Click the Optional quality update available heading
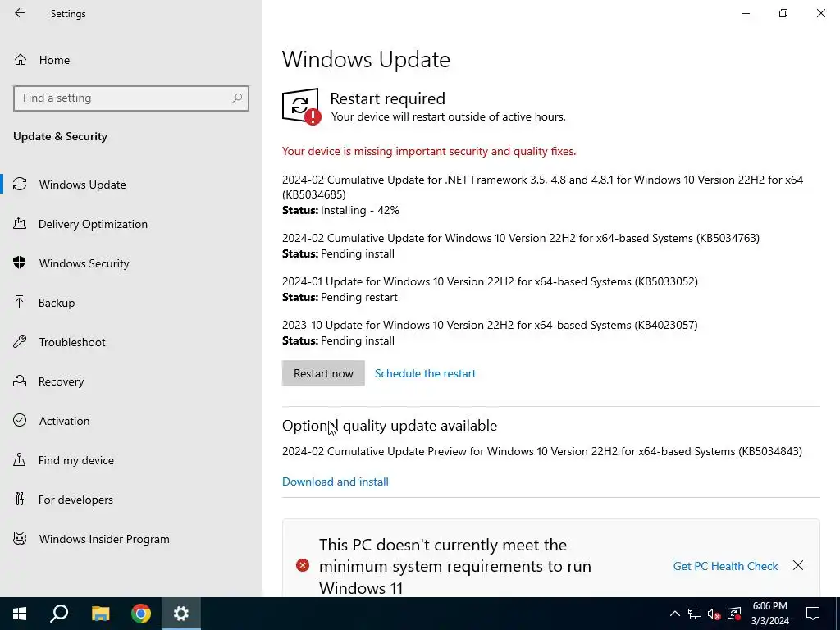Screen dimensions: 840x630 click(390, 426)
